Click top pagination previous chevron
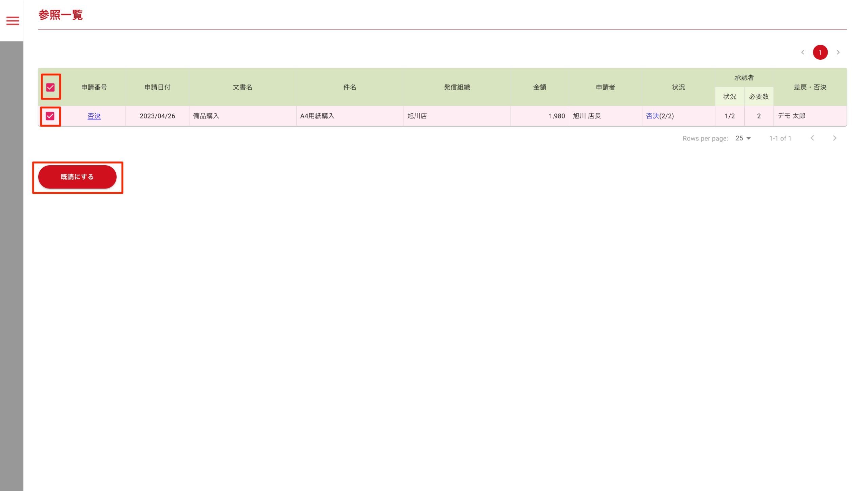This screenshot has width=868, height=491. [x=803, y=52]
